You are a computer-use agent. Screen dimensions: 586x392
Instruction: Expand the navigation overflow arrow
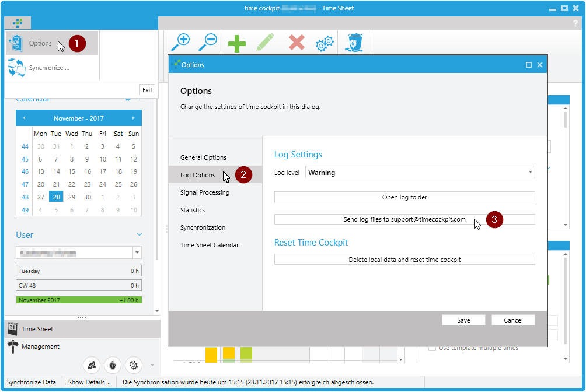click(152, 365)
